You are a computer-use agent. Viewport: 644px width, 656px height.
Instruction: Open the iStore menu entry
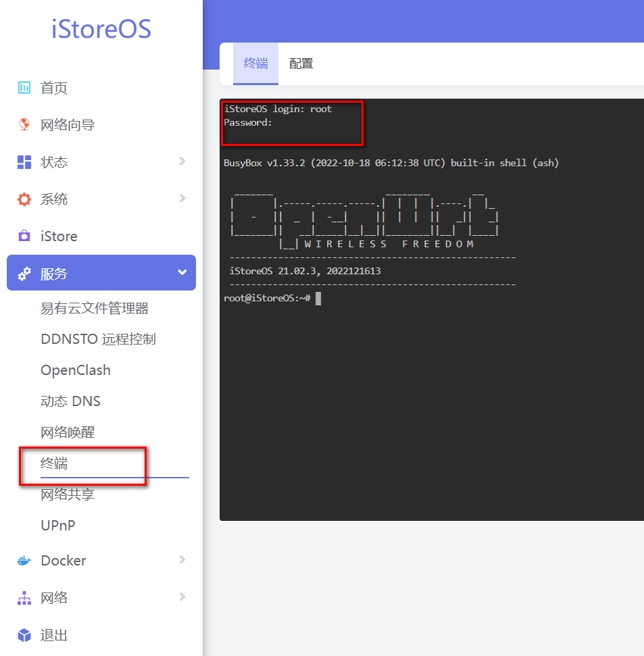click(x=59, y=236)
